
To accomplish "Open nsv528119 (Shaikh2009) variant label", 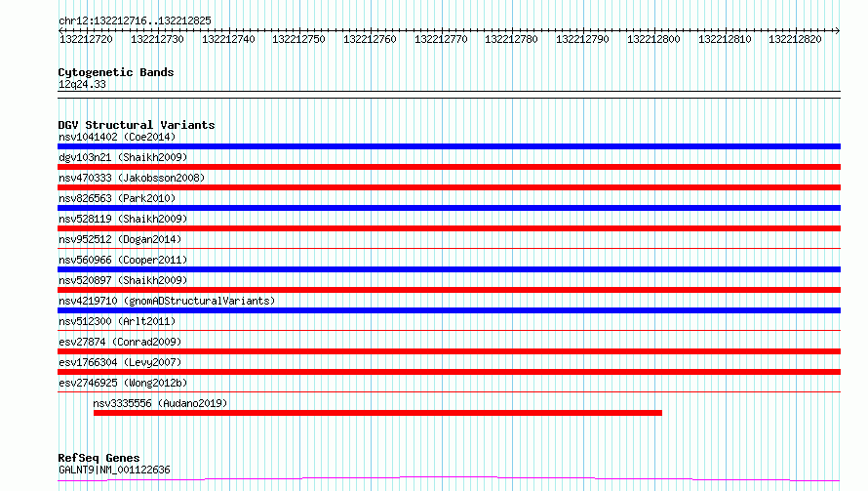I will click(123, 219).
